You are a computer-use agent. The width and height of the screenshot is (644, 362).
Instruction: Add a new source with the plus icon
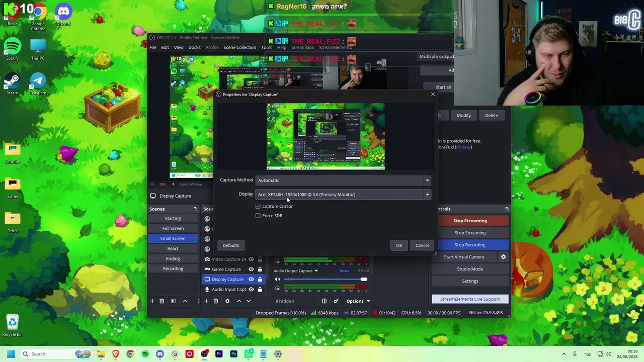206,301
